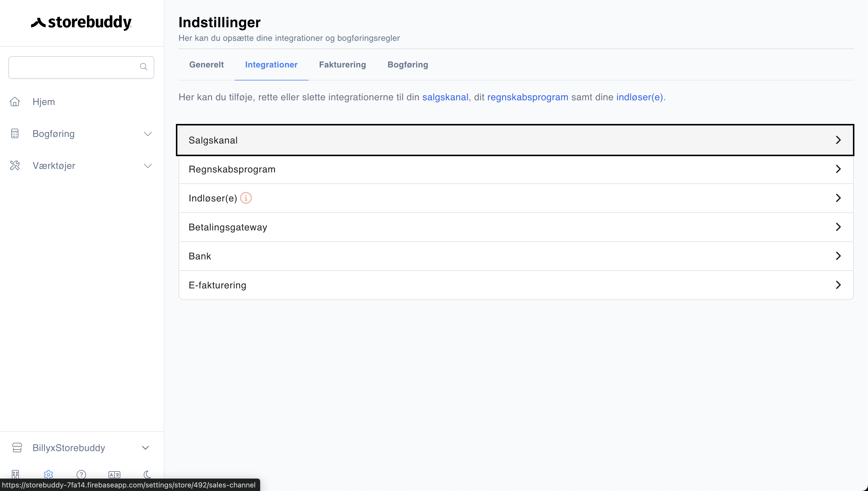Click the Indløser(e) row chevron
The image size is (868, 491).
coord(838,198)
